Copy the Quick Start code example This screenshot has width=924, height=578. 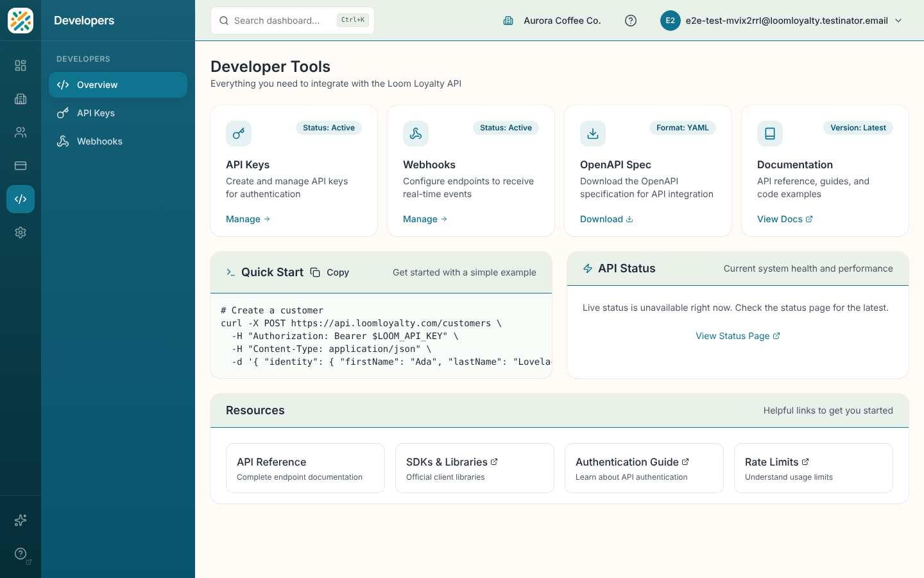click(330, 272)
